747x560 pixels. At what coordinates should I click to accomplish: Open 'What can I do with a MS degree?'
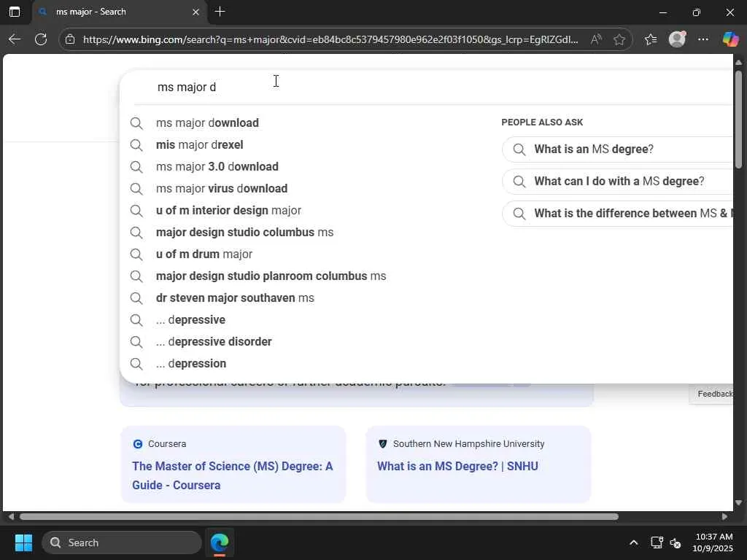(617, 182)
